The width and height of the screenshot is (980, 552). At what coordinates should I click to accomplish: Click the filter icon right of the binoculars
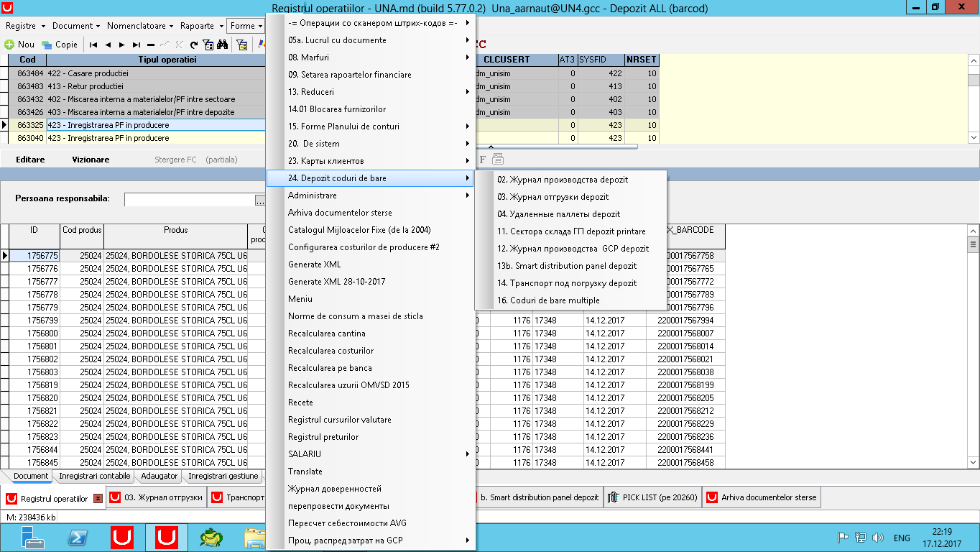[x=242, y=45]
